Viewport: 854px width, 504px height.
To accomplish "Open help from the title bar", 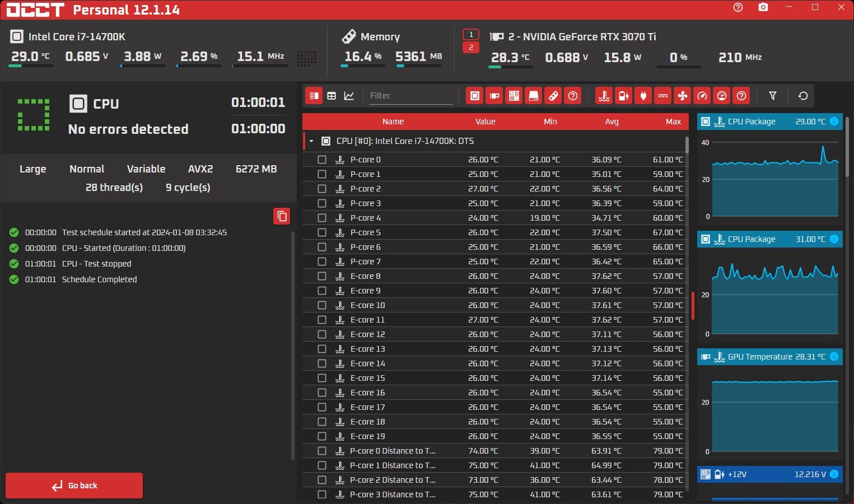I will pos(738,7).
